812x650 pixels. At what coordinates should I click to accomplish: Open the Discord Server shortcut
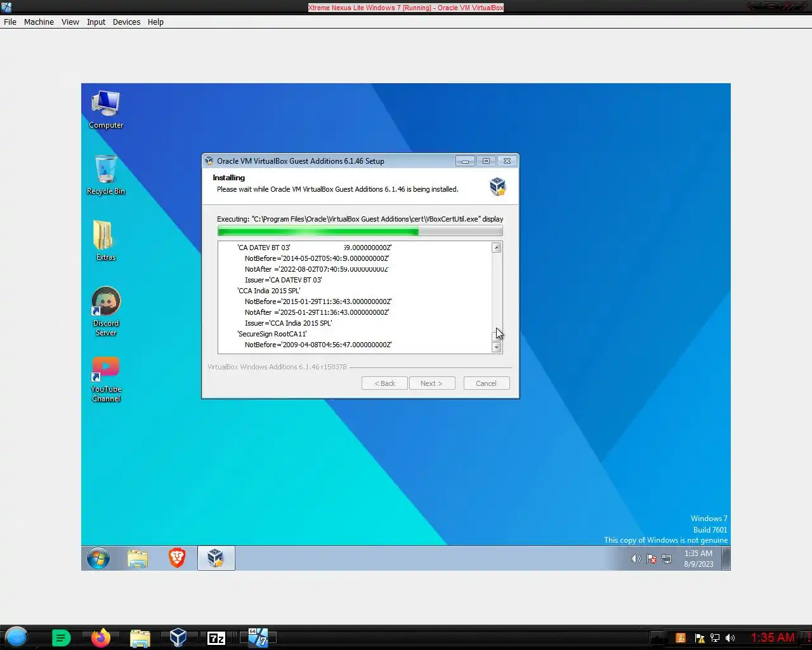click(105, 311)
